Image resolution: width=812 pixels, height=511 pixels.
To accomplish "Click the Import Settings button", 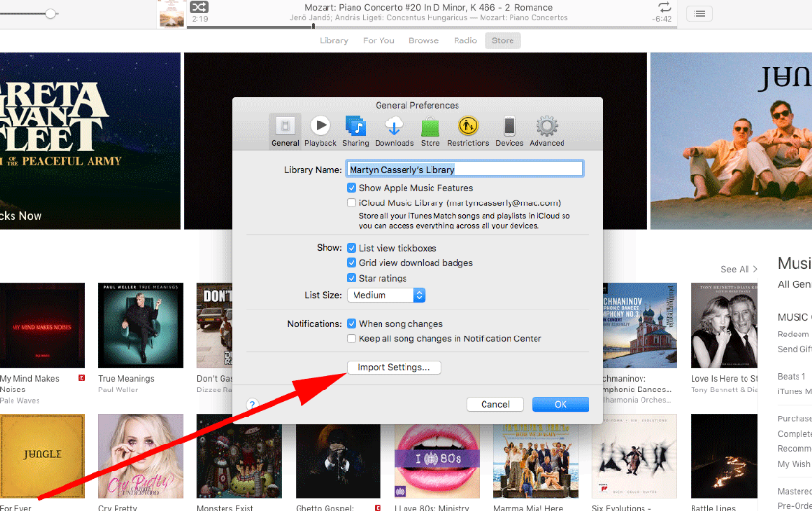I will pyautogui.click(x=394, y=367).
